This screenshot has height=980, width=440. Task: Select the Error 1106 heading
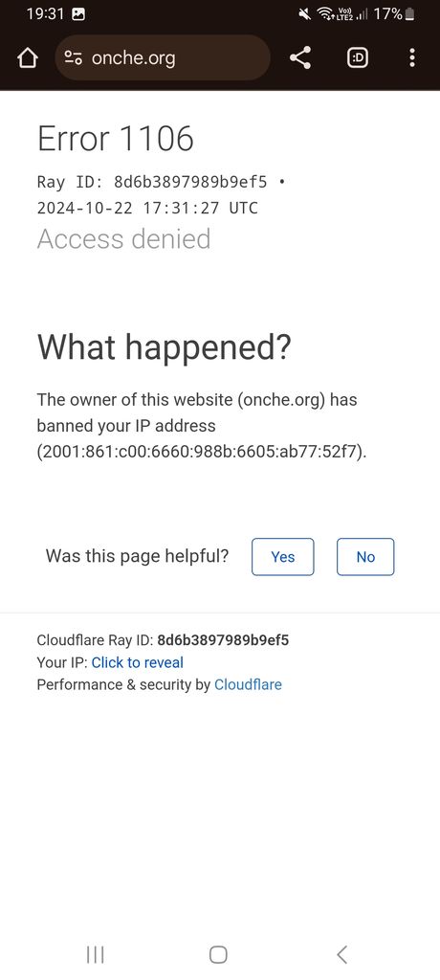(116, 138)
